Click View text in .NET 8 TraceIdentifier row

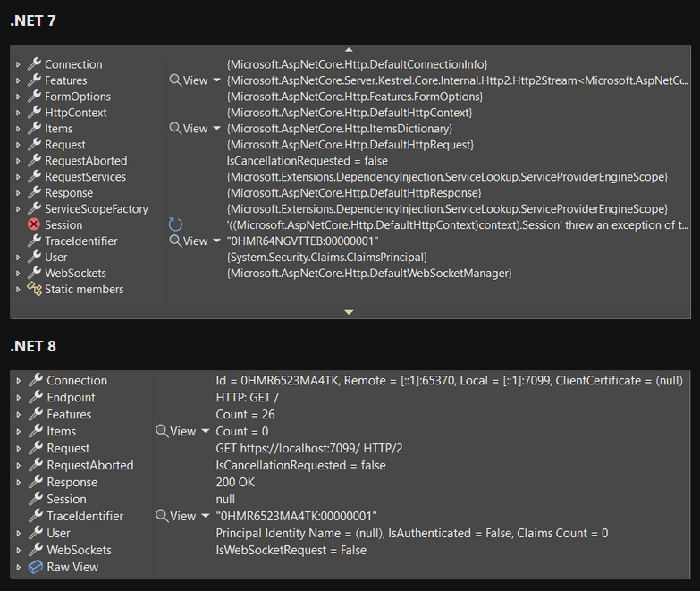click(x=182, y=517)
